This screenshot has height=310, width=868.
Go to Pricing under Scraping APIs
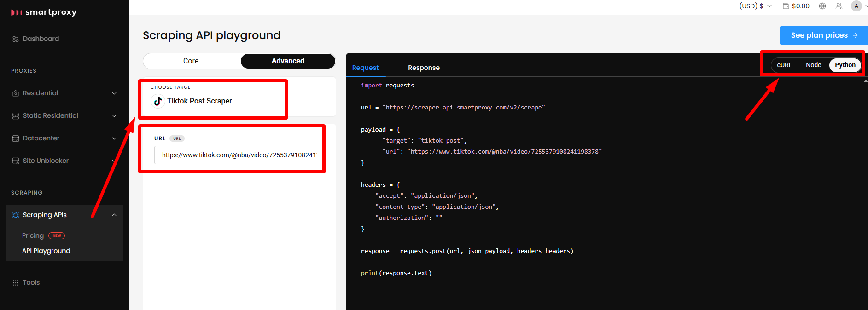coord(33,236)
